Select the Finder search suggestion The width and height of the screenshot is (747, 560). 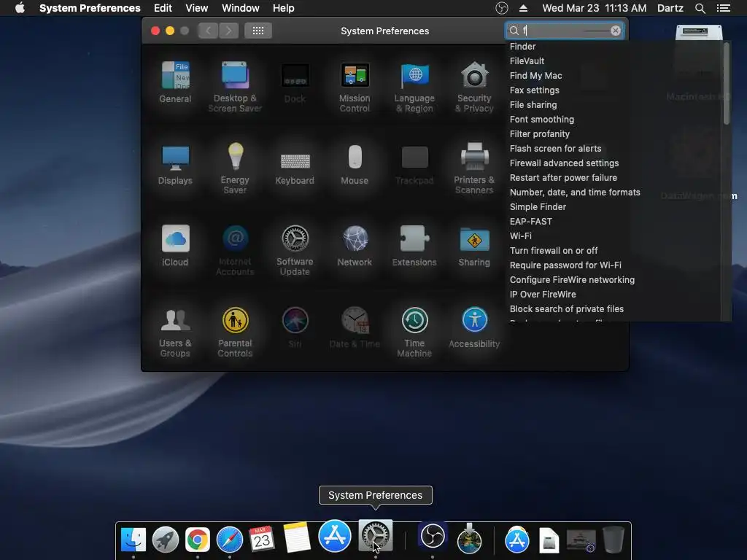point(522,46)
